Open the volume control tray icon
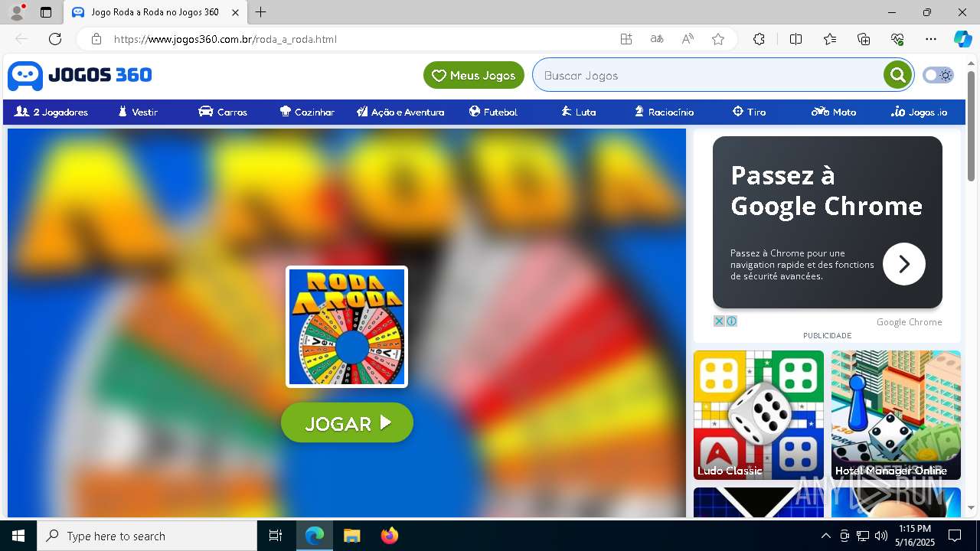 tap(881, 536)
